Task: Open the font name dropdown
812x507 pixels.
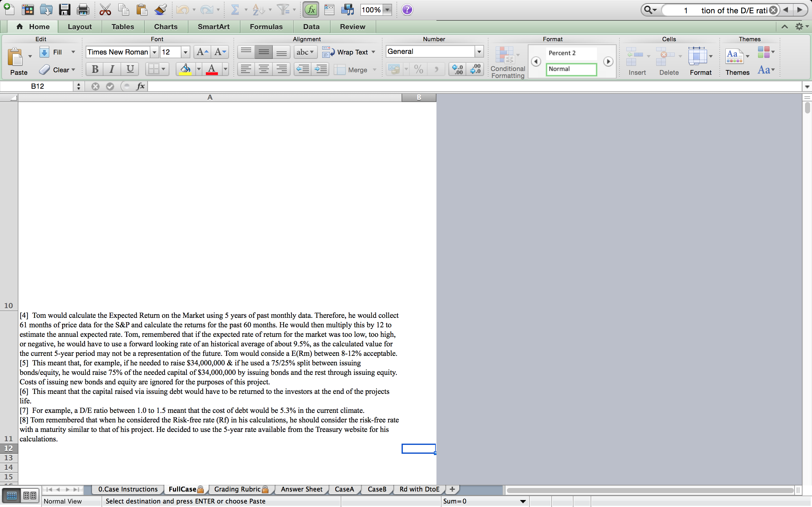Action: point(154,52)
